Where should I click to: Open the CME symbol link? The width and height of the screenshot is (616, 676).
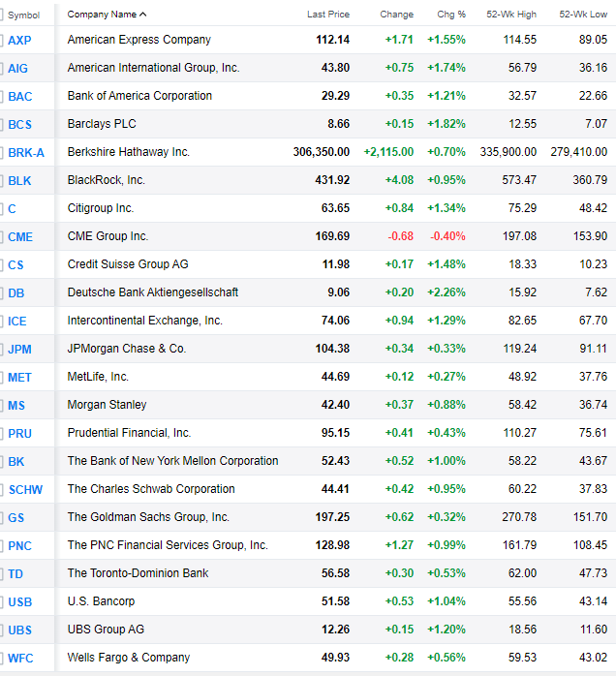20,236
